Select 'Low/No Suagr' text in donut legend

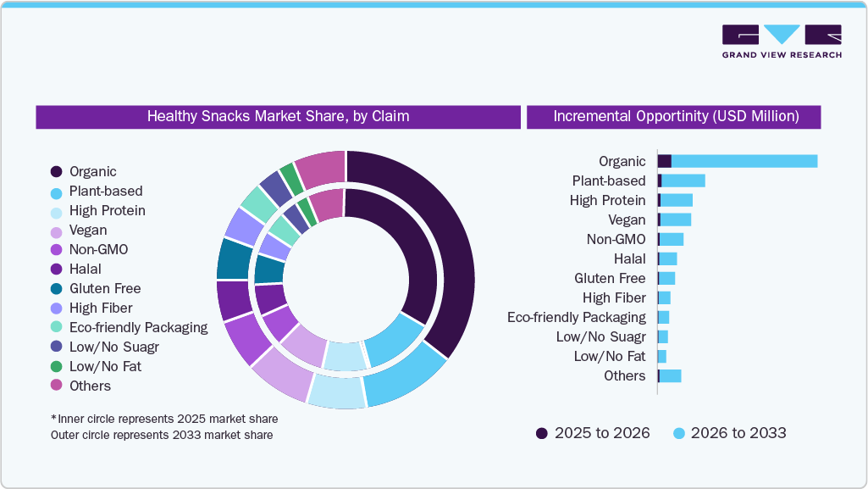[114, 347]
